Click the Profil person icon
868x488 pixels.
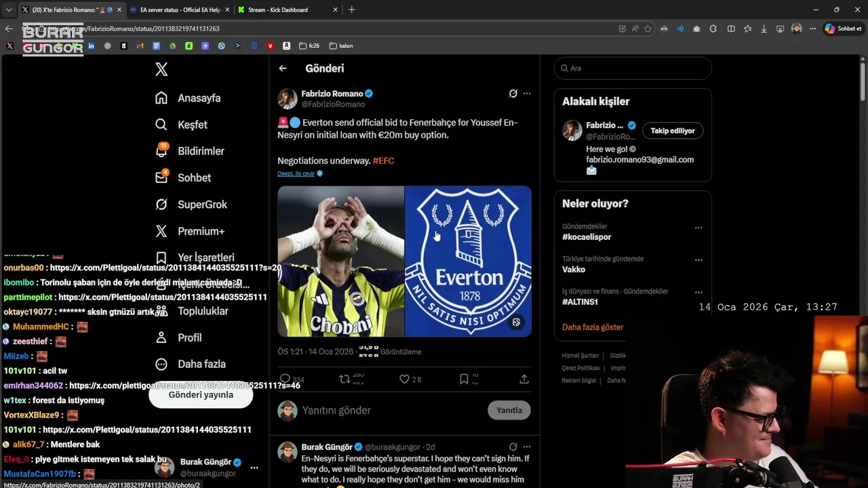(161, 338)
